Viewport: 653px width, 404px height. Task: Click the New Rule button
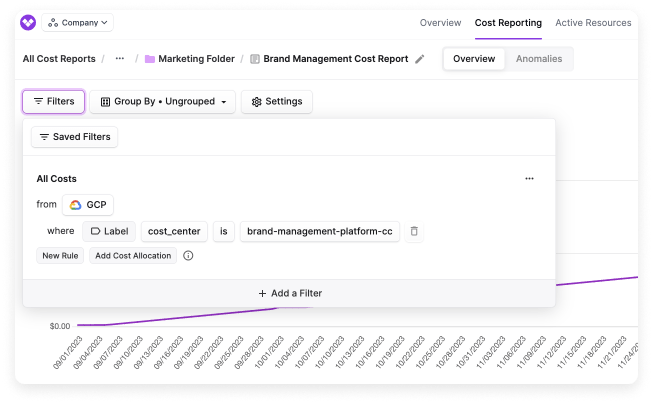point(60,256)
